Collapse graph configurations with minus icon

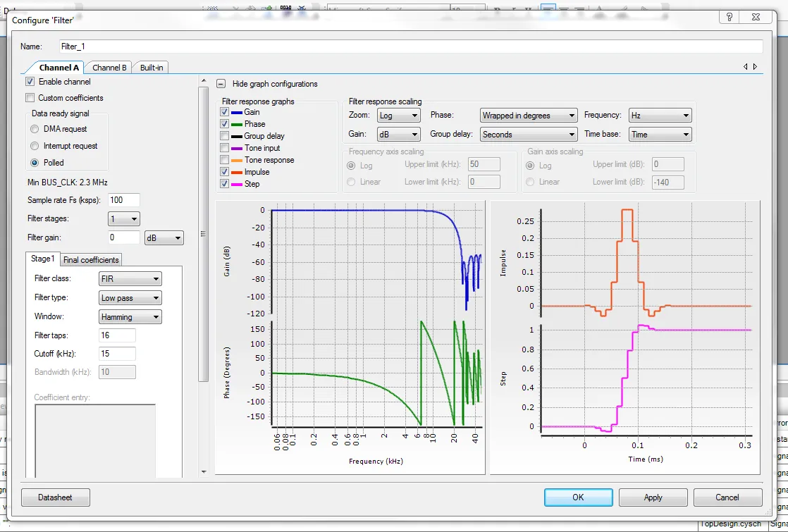pyautogui.click(x=221, y=84)
